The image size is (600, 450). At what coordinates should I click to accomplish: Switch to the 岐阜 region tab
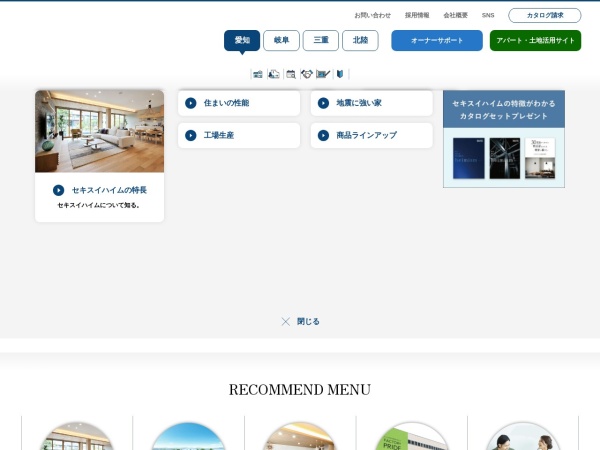281,41
